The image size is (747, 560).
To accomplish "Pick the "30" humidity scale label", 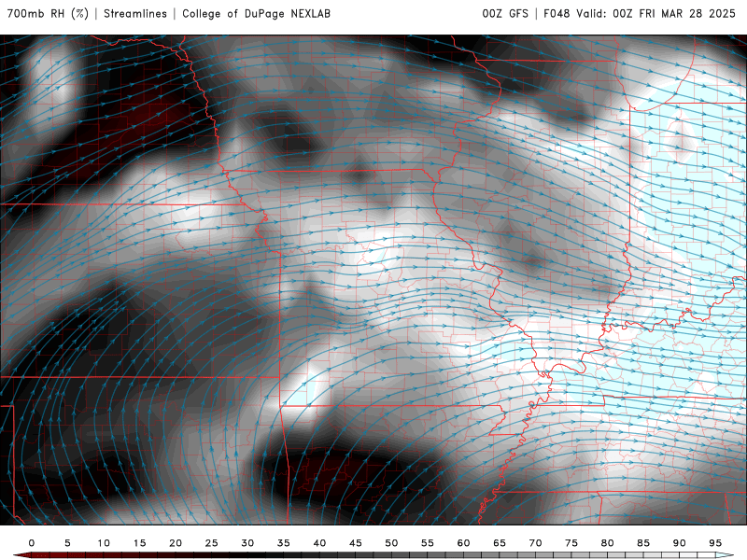I will tap(247, 543).
